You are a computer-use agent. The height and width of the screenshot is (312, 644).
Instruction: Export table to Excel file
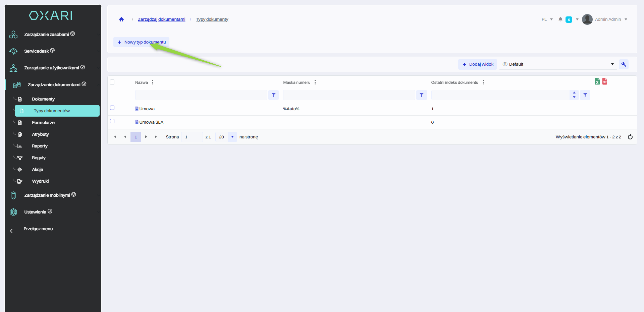[597, 81]
